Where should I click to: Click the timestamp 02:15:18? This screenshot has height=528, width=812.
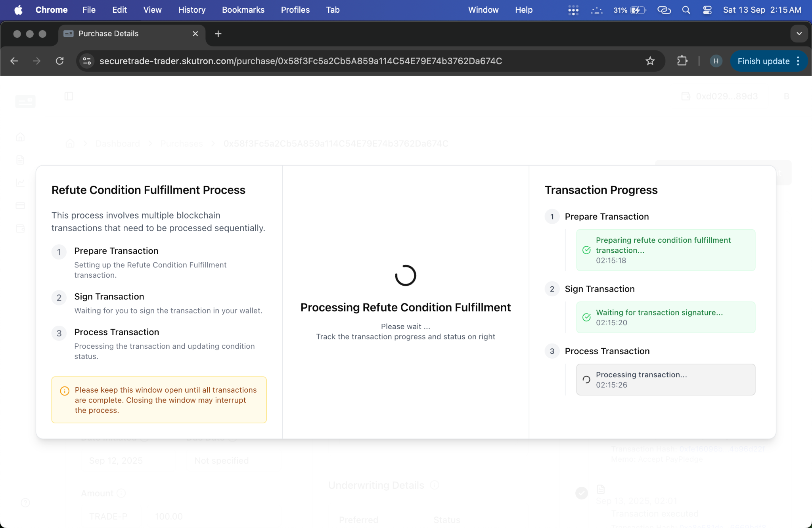point(611,261)
